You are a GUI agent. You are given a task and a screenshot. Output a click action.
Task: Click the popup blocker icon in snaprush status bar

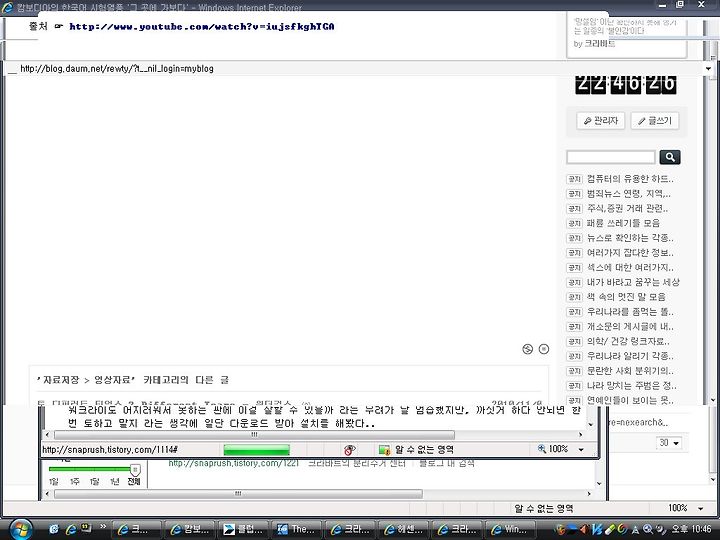[350, 450]
